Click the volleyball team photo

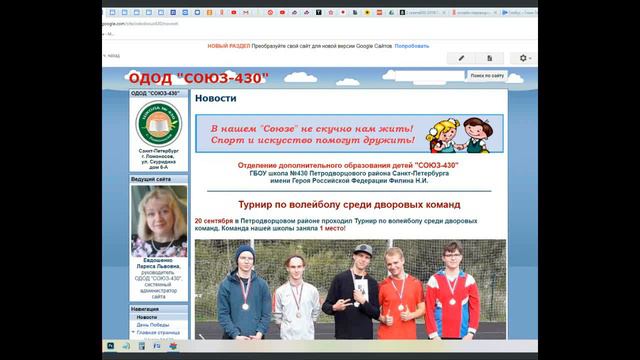click(350, 289)
